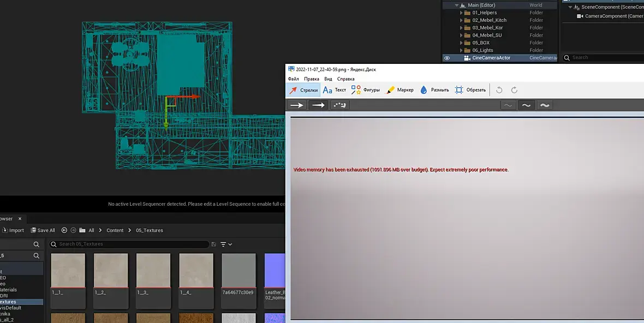Click the CineCameraActor camera icon
The width and height of the screenshot is (644, 323).
pyautogui.click(x=467, y=58)
